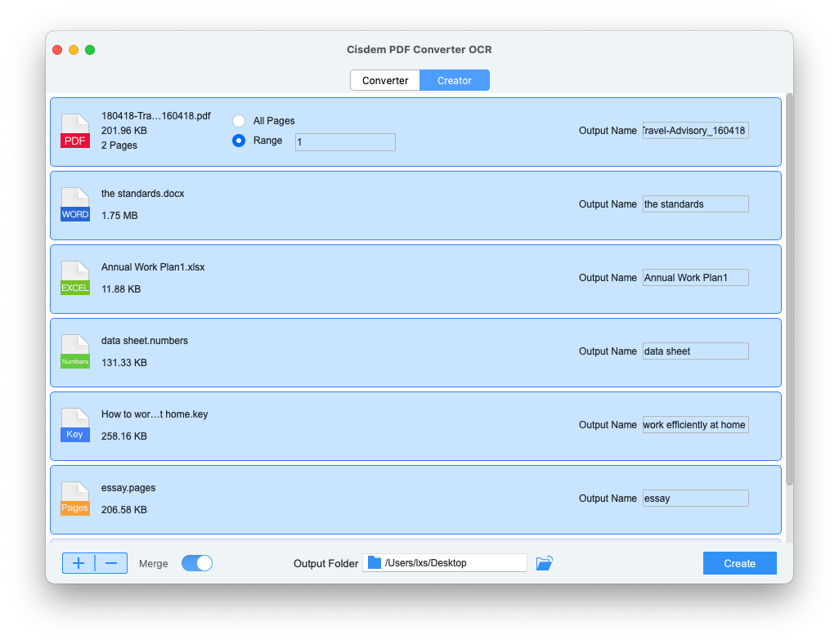
Task: Click the '258.16 KB' file size text
Action: point(123,436)
